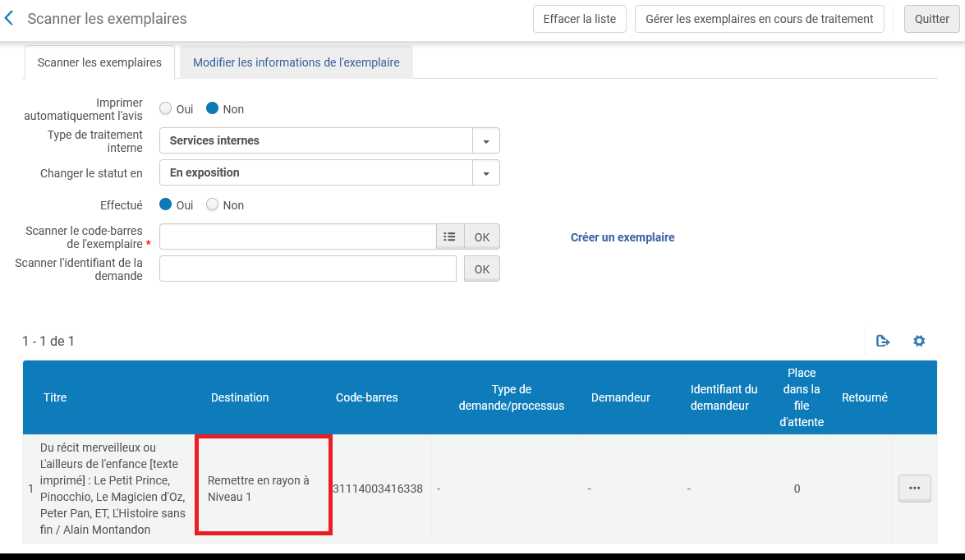This screenshot has height=560, width=965.
Task: Click Gérer les exemplaires en cours de traitement
Action: pos(759,19)
